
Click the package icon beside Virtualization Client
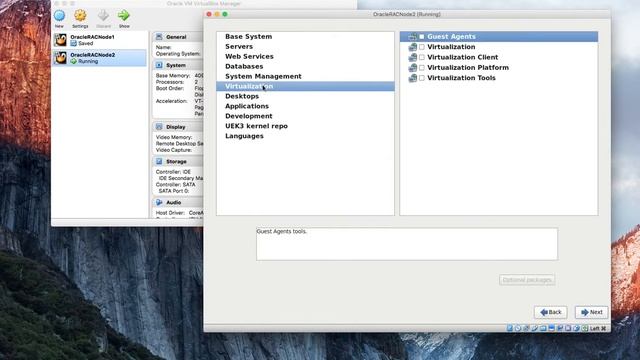coord(413,57)
